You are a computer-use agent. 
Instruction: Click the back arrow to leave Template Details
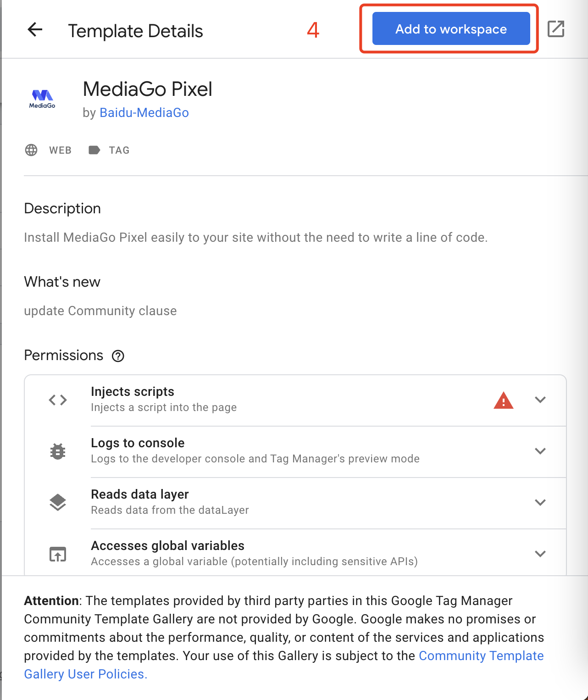[35, 29]
